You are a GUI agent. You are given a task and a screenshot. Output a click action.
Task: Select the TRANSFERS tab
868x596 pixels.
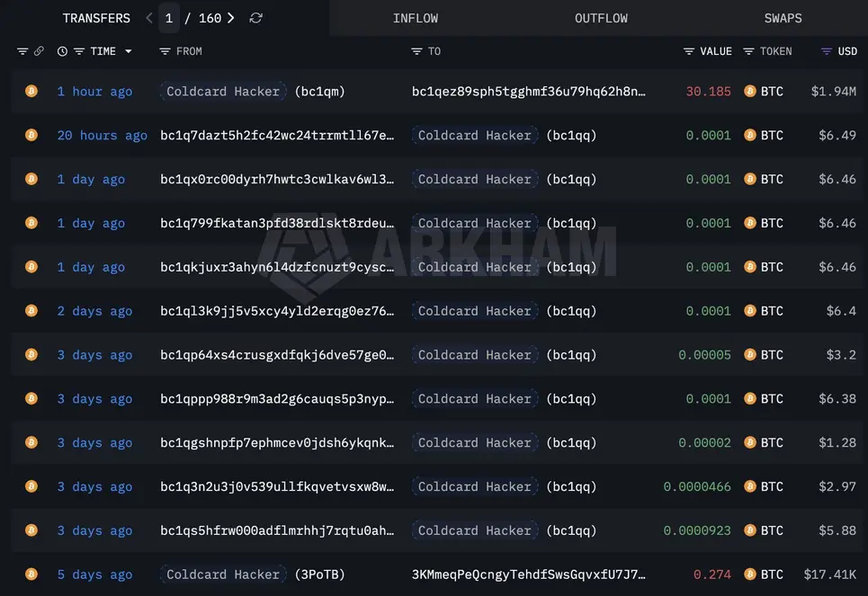coord(96,18)
